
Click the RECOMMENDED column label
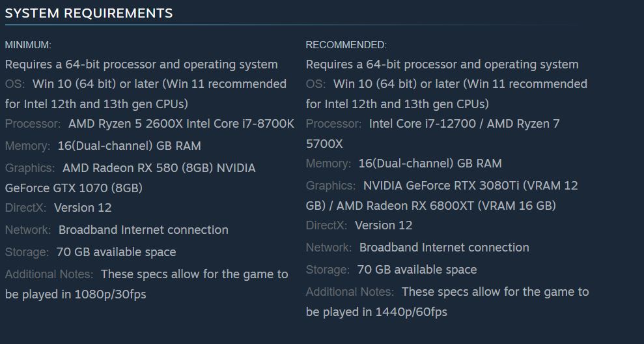(346, 45)
